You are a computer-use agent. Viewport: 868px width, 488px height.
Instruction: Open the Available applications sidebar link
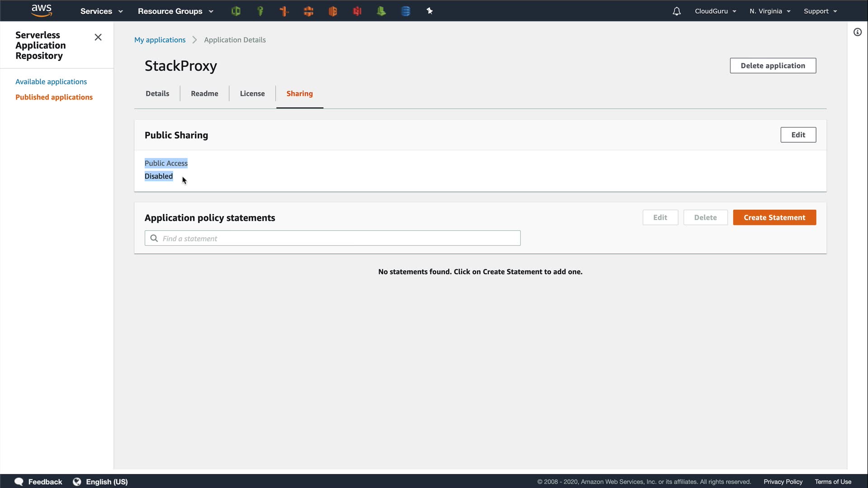click(x=51, y=82)
